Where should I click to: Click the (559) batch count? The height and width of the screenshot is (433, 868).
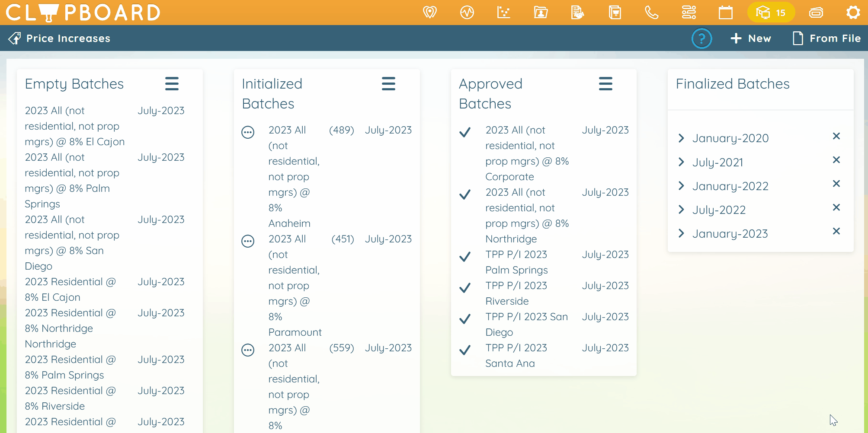[342, 348]
